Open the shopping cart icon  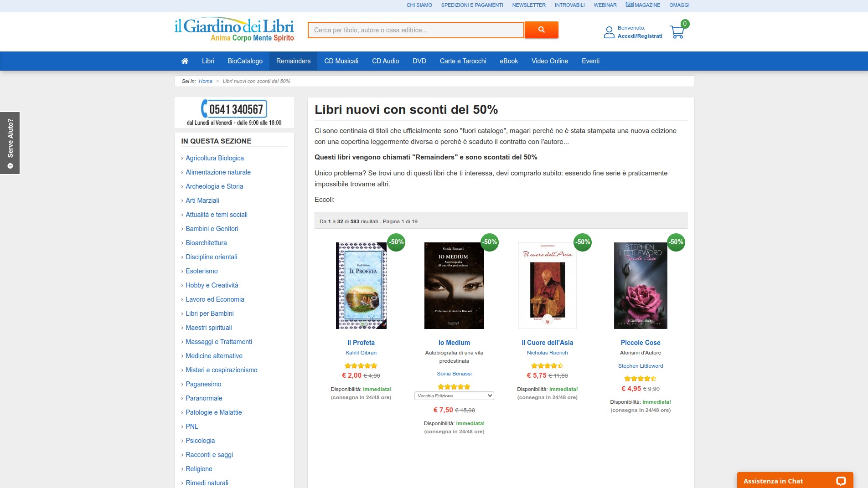click(677, 32)
